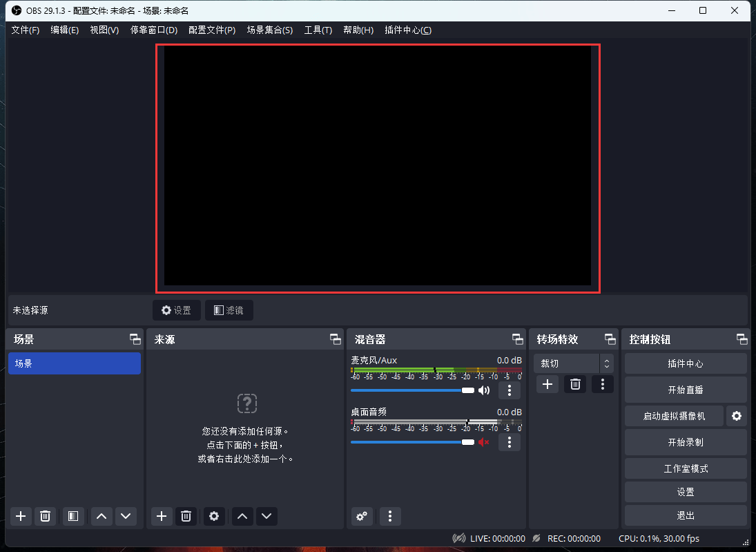Open 编辑(E) menu
The height and width of the screenshot is (552, 756).
(65, 30)
